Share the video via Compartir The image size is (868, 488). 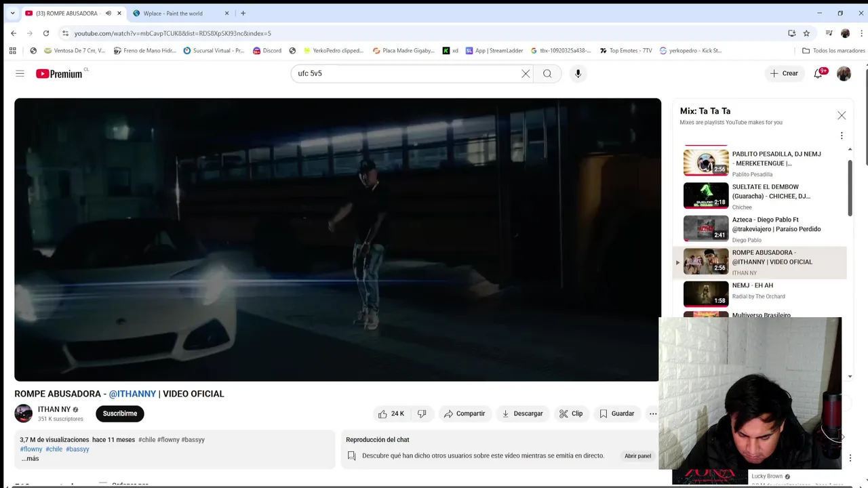pyautogui.click(x=465, y=413)
